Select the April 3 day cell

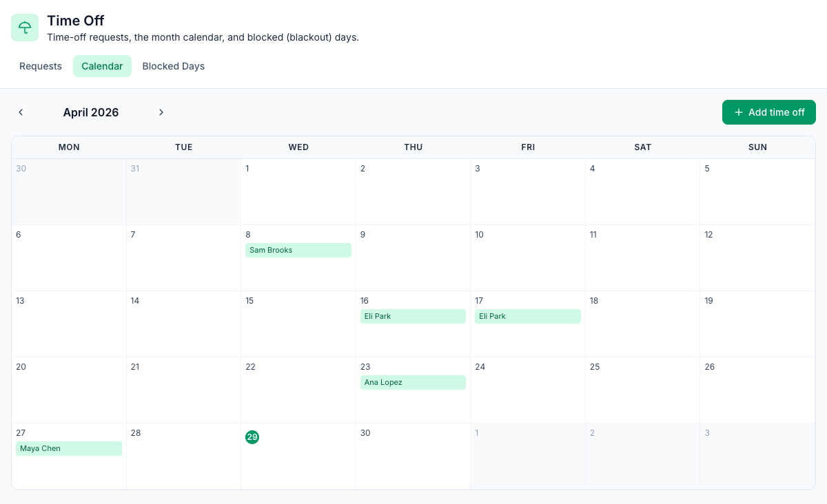click(x=528, y=192)
